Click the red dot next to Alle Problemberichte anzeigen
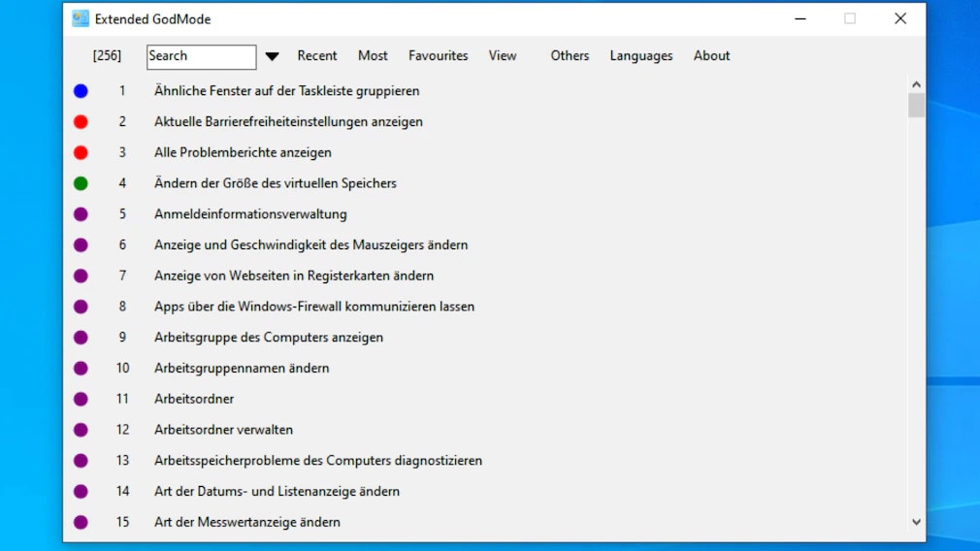This screenshot has height=551, width=980. pos(81,152)
